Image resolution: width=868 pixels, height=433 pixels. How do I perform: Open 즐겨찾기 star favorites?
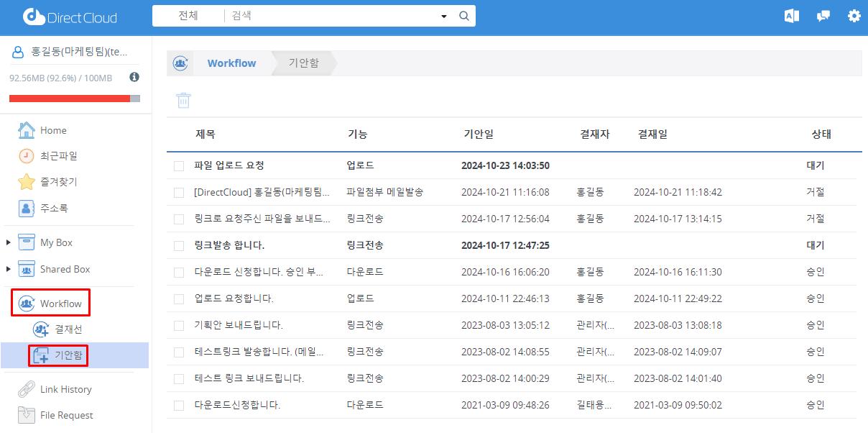27,182
